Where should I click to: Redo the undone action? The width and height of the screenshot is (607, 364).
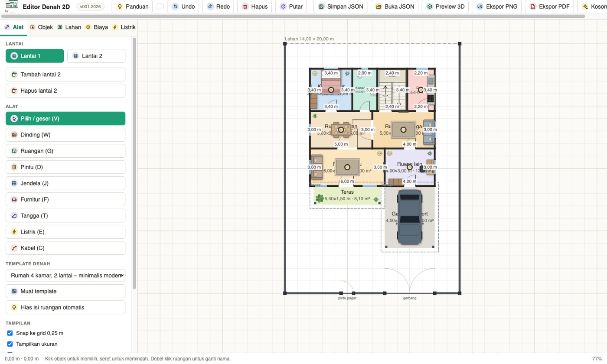(x=218, y=6)
